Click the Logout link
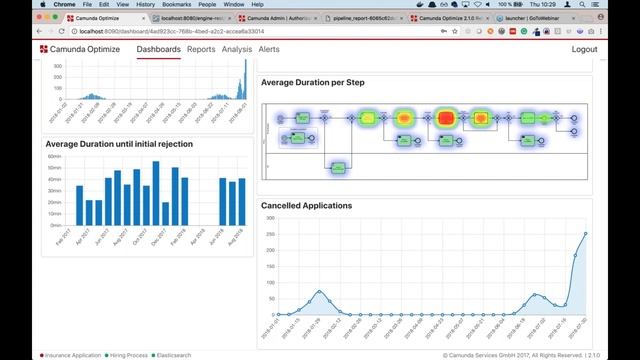The width and height of the screenshot is (640, 360). pyautogui.click(x=584, y=49)
